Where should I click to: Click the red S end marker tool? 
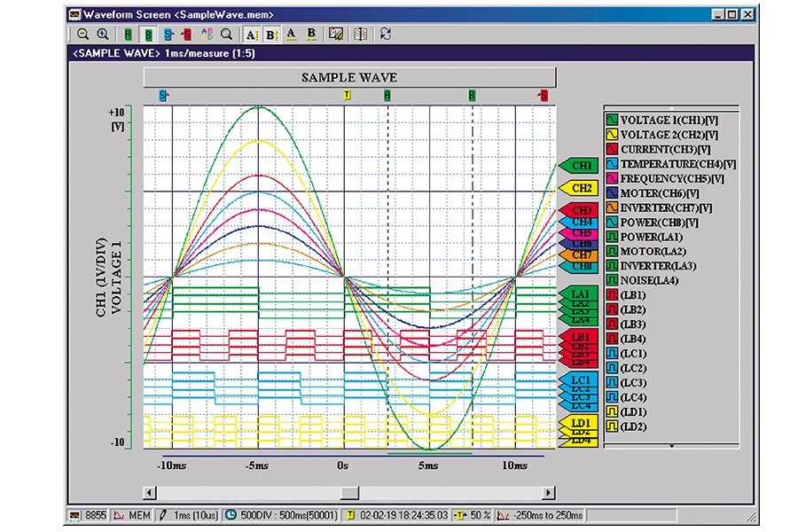[x=186, y=34]
